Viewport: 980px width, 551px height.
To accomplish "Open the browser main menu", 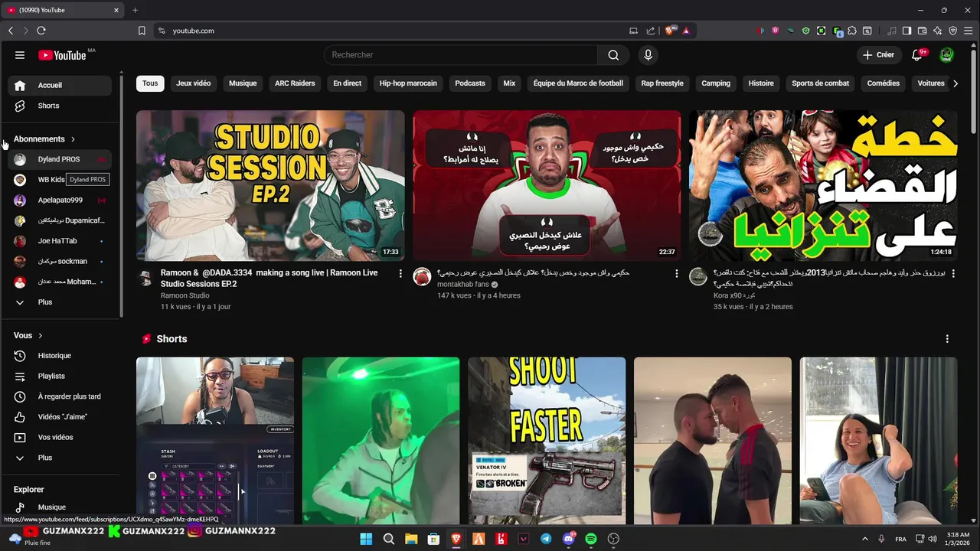I will (968, 31).
